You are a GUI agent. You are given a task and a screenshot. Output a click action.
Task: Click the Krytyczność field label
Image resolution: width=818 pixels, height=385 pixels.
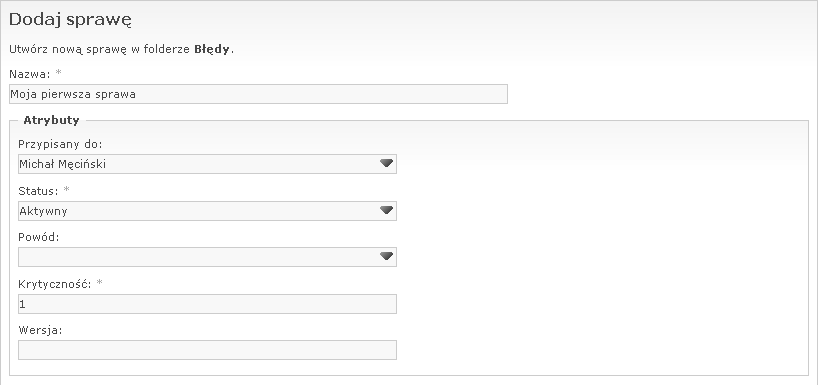tap(55, 284)
